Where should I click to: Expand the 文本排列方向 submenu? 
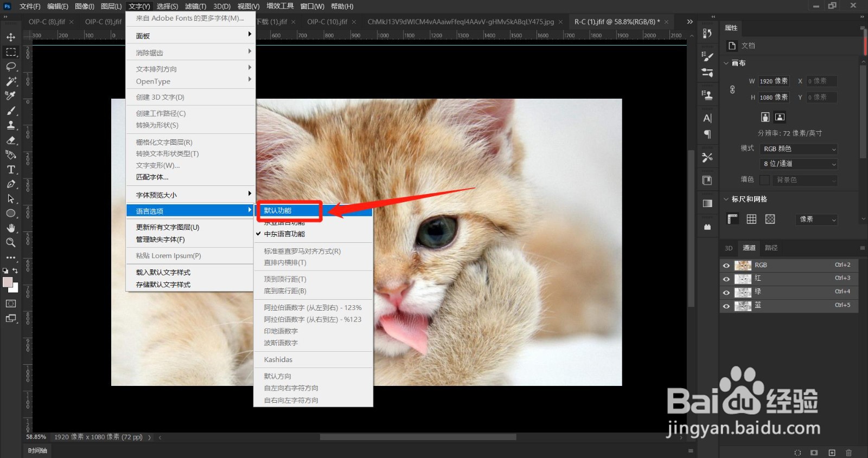coord(190,69)
